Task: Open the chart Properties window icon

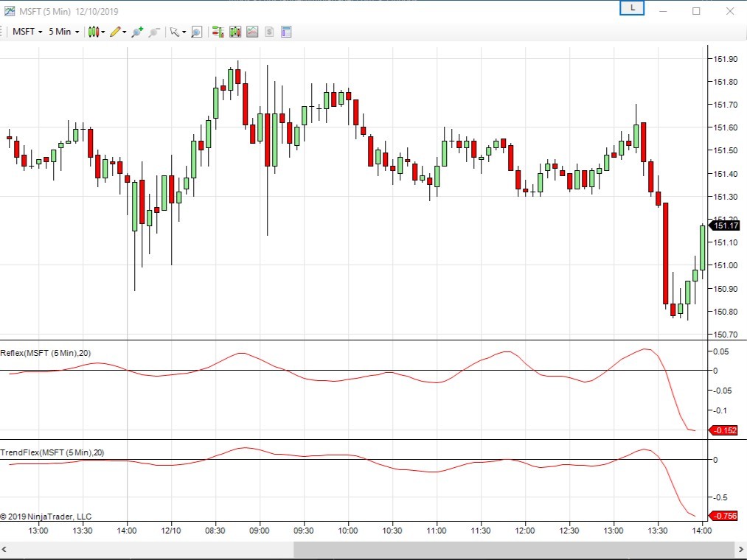Action: (286, 32)
